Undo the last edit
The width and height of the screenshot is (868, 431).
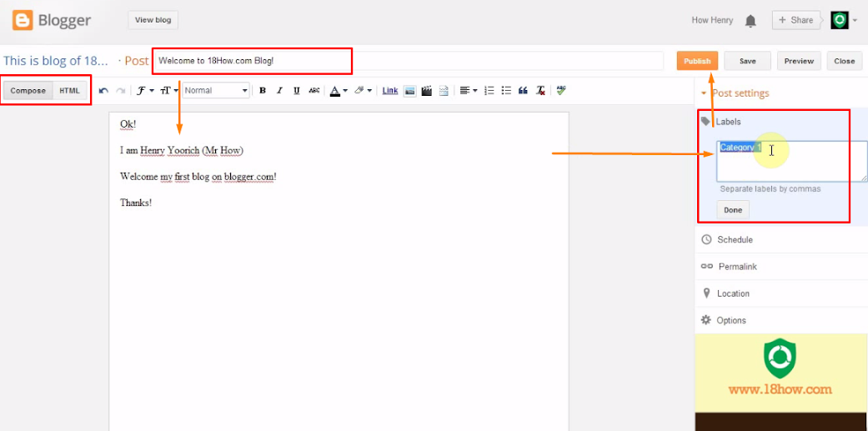(103, 91)
